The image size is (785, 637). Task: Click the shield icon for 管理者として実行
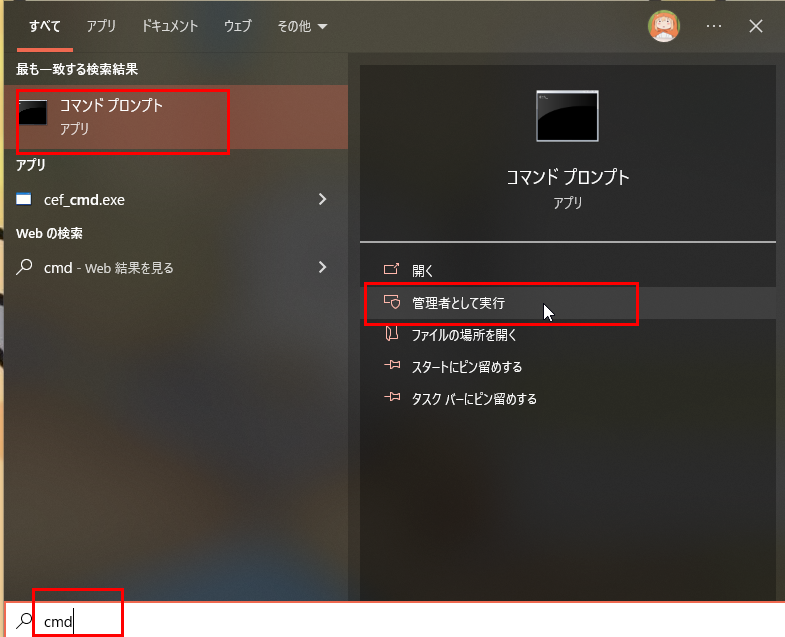pyautogui.click(x=391, y=302)
